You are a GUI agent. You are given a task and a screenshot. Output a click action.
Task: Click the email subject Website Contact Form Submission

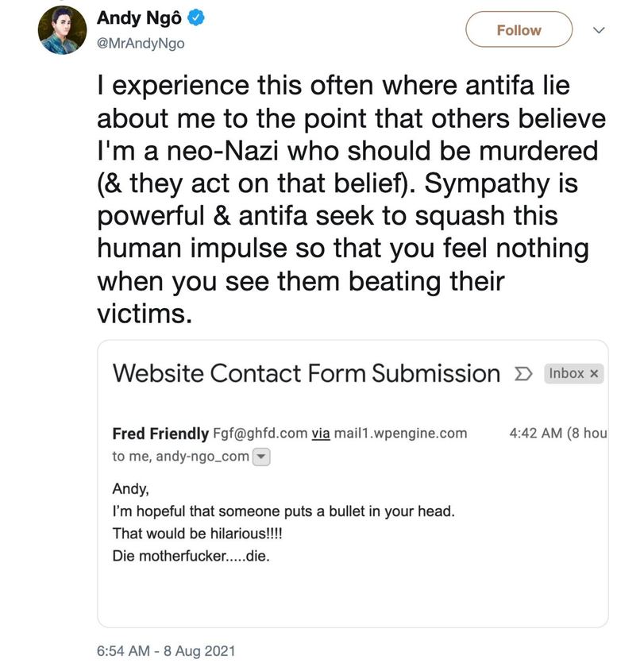pos(306,373)
